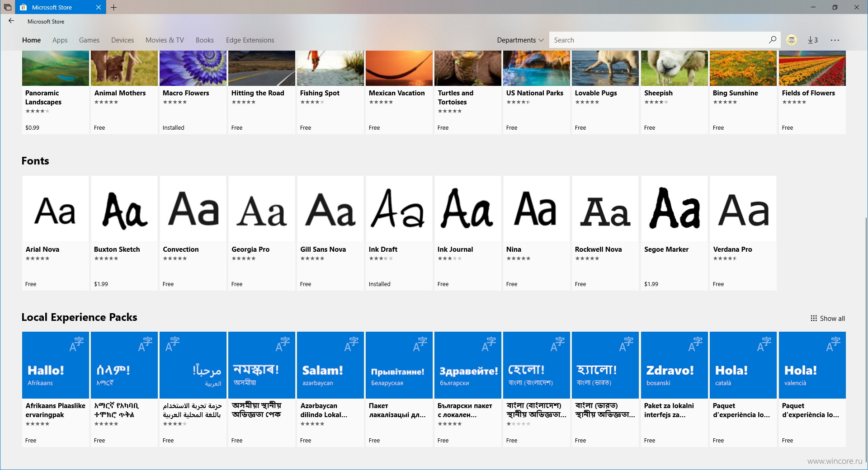Switch to the Apps tab
Screen dimensions: 868x470
(x=60, y=40)
